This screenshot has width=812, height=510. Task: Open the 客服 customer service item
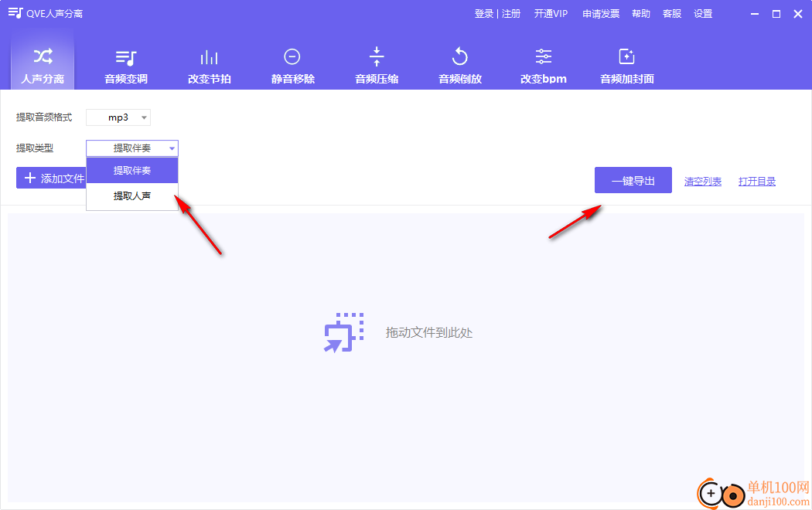pos(672,13)
